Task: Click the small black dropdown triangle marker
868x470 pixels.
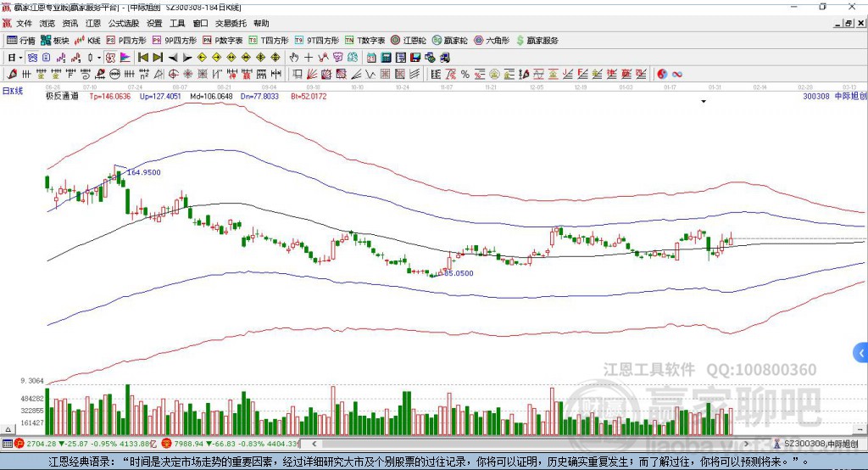Action: [704, 102]
